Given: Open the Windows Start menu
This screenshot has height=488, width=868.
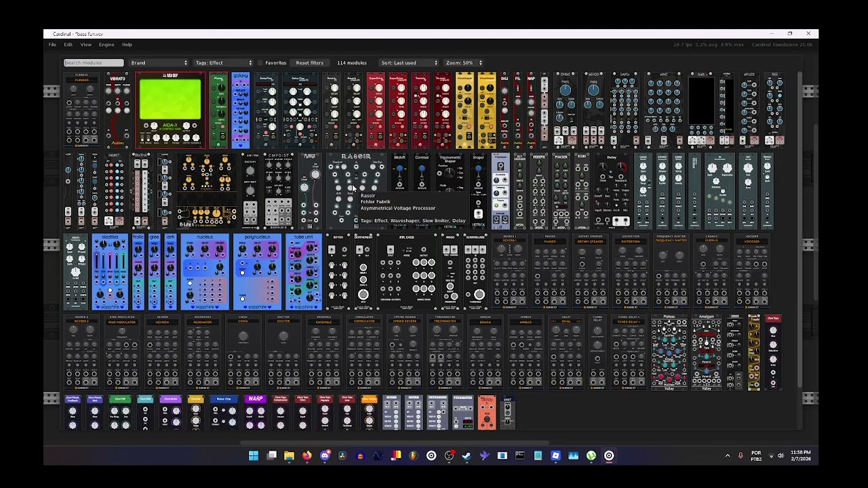Looking at the screenshot, I should pyautogui.click(x=254, y=456).
